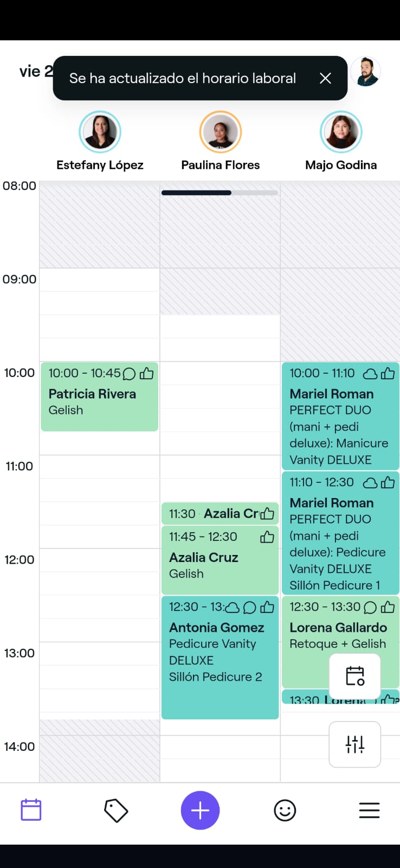Tap the plus button to add appointment
This screenshot has height=868, width=400.
tap(200, 810)
